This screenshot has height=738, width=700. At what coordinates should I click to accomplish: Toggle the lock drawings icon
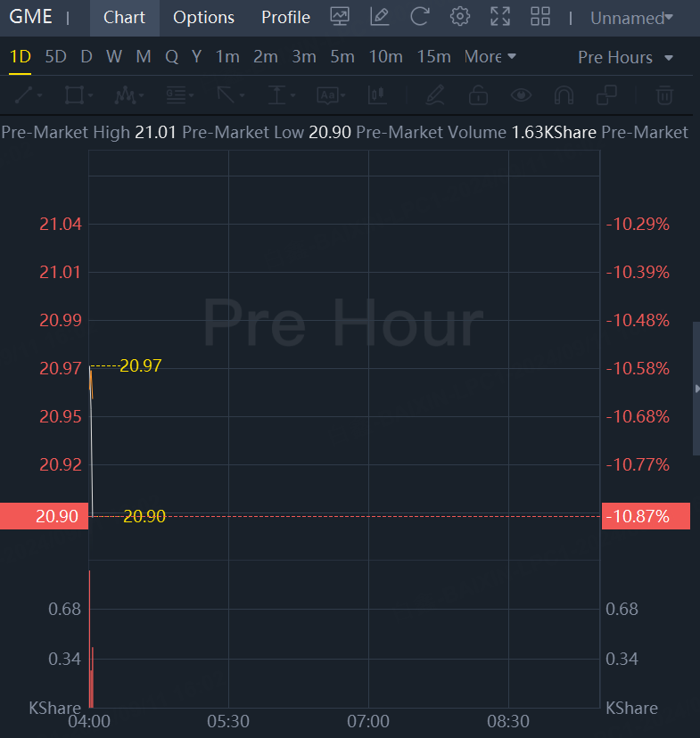pyautogui.click(x=479, y=94)
